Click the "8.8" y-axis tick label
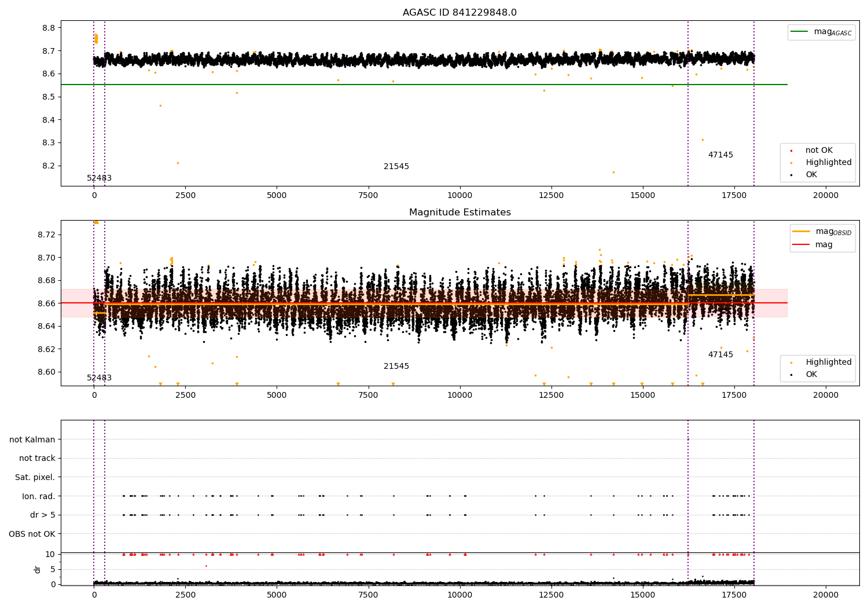Image resolution: width=868 pixels, height=608 pixels. point(49,28)
